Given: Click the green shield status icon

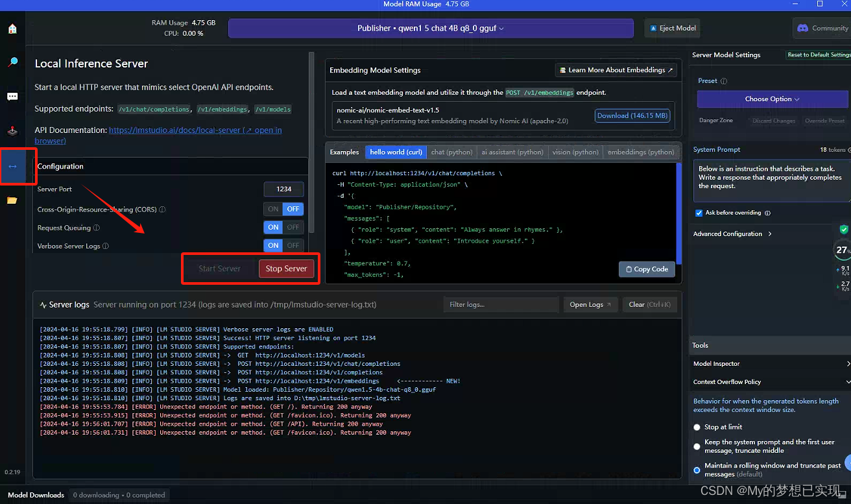Looking at the screenshot, I should click(x=844, y=230).
